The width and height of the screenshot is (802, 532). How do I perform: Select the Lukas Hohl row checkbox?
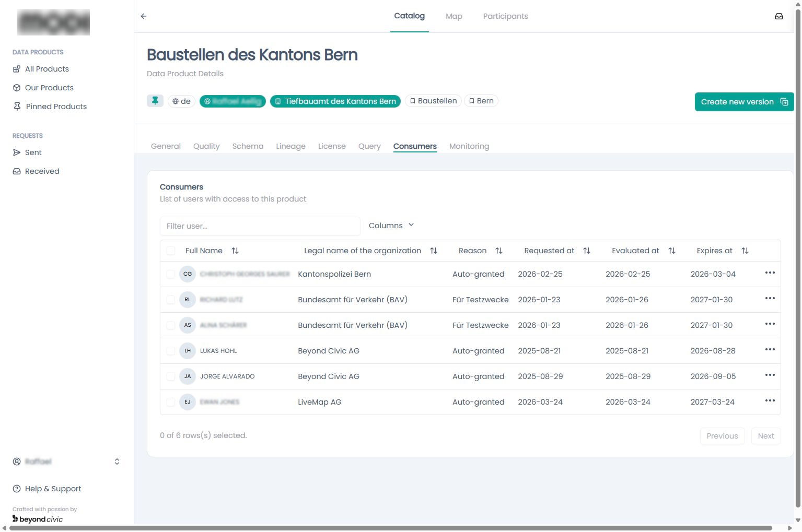coord(171,351)
